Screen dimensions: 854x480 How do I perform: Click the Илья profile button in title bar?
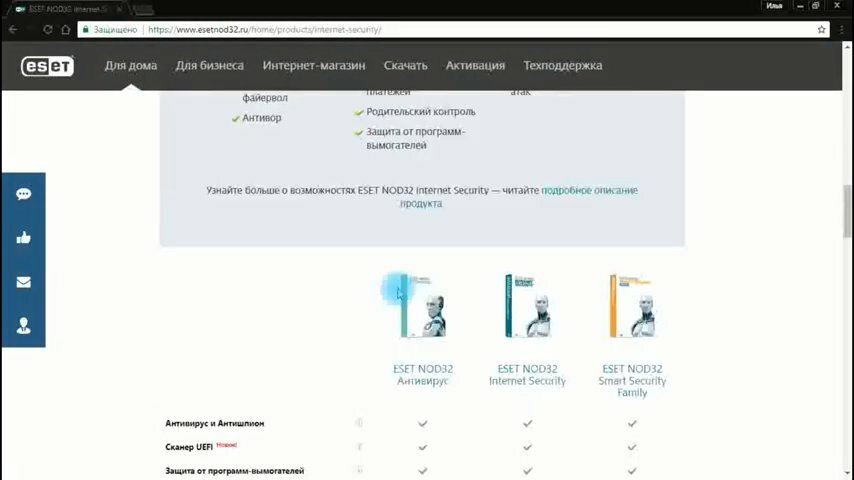click(774, 6)
